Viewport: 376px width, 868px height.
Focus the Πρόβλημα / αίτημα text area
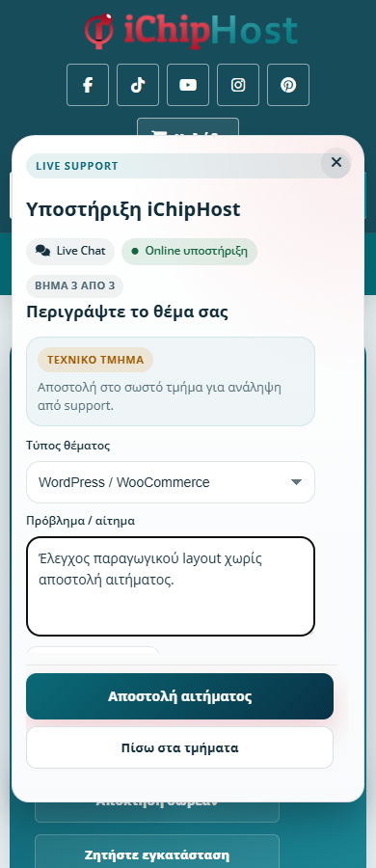(171, 586)
